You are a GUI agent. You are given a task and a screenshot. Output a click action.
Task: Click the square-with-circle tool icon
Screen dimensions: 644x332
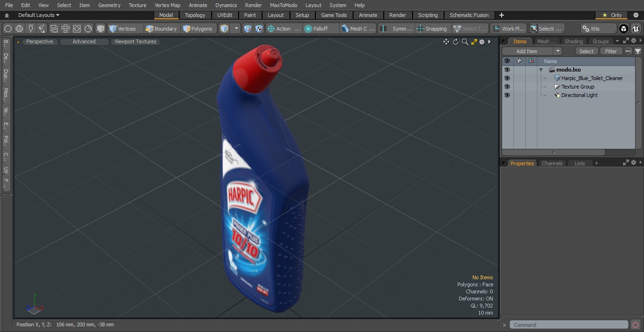point(76,29)
